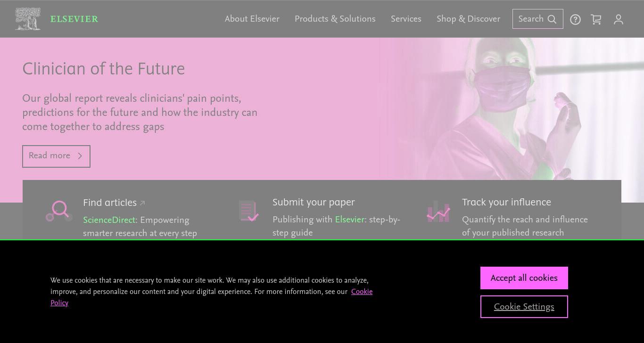Click the external link arrow beside Find articles

(142, 203)
